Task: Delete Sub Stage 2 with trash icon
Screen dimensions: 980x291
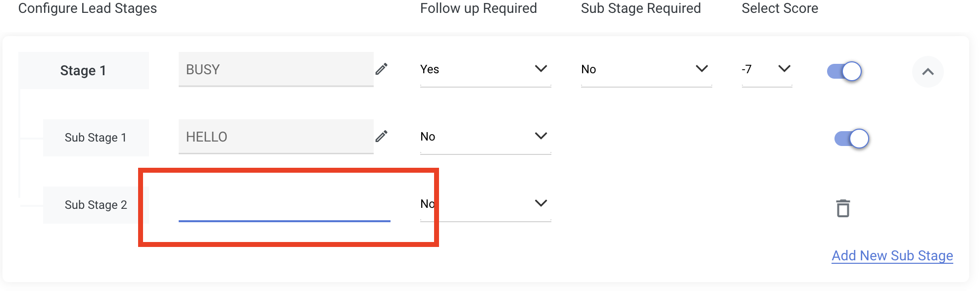Action: (x=843, y=208)
